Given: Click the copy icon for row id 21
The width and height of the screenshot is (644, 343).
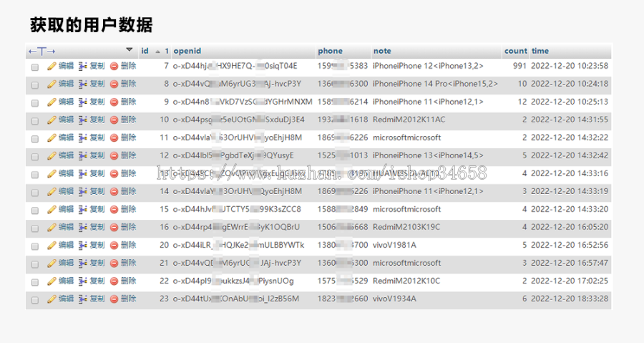Looking at the screenshot, I should pos(82,264).
